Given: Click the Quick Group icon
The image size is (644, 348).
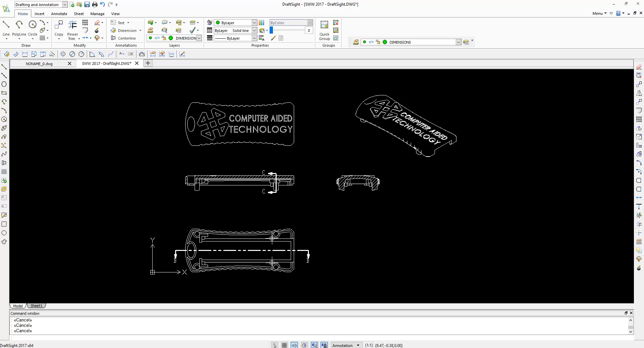Looking at the screenshot, I should point(324,30).
